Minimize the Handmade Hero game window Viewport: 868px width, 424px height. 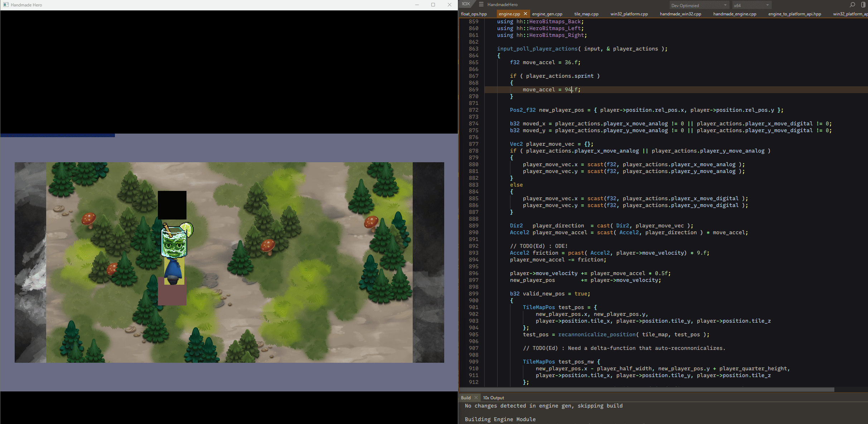pyautogui.click(x=417, y=5)
